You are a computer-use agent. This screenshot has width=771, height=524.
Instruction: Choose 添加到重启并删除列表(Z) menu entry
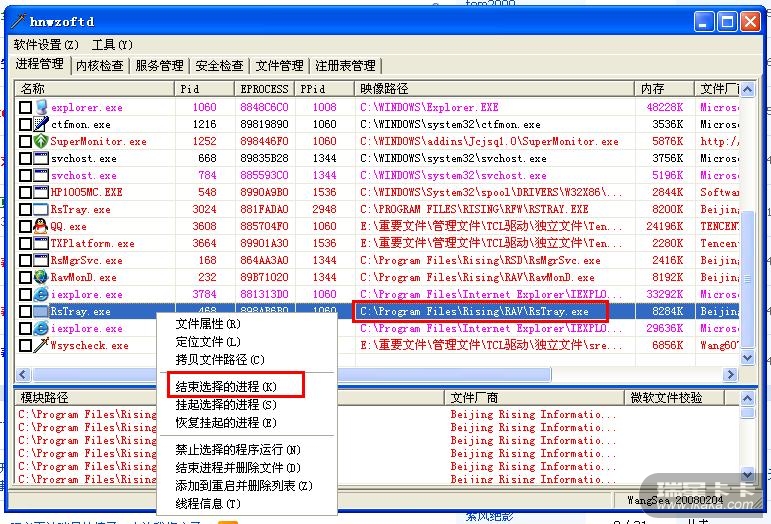pyautogui.click(x=247, y=486)
